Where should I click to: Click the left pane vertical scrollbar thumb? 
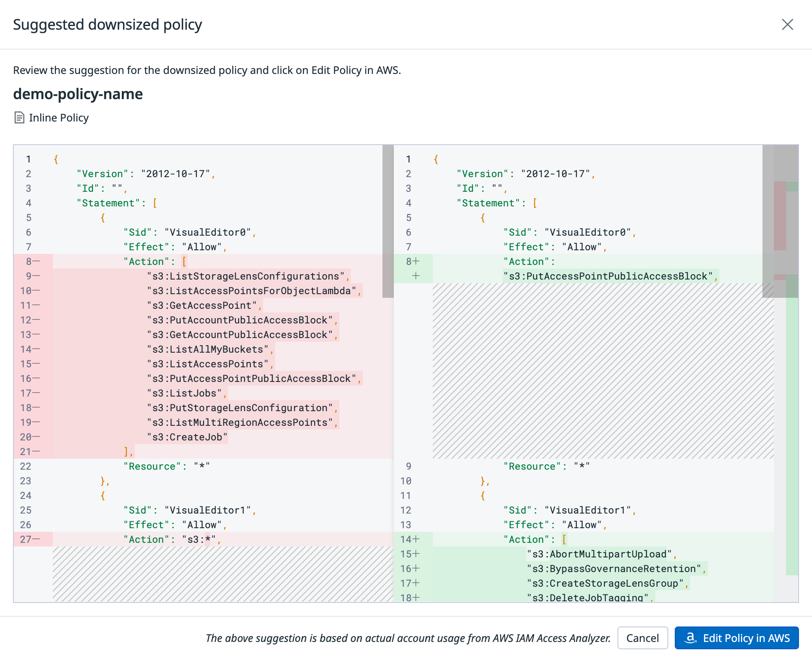click(388, 221)
